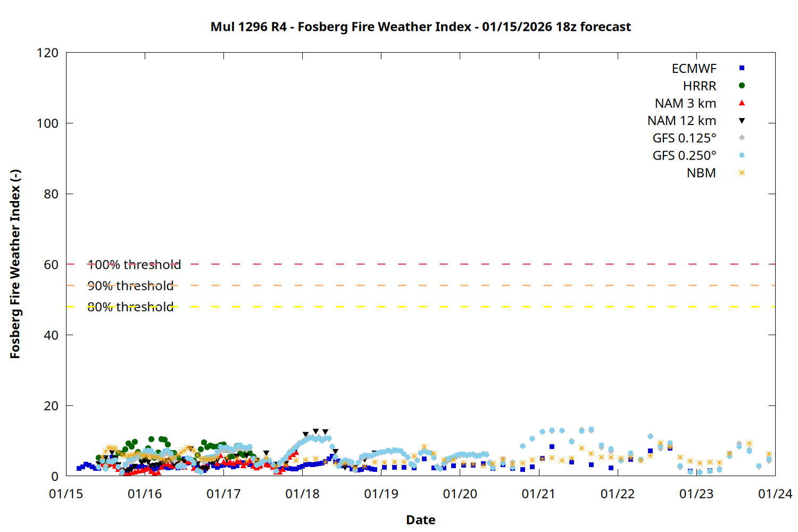798x532 pixels.
Task: Click the Fosberg Fire Weather Index y-axis title
Action: click(15, 264)
